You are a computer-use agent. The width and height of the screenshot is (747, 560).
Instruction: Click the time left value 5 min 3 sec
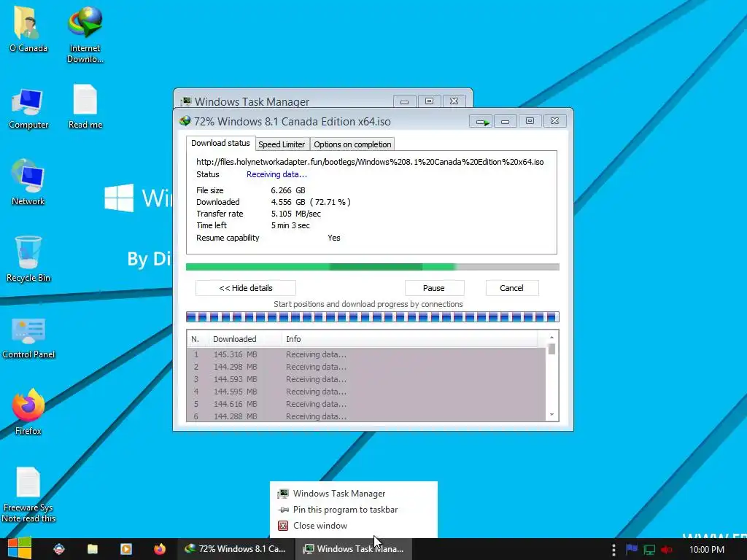coord(290,226)
